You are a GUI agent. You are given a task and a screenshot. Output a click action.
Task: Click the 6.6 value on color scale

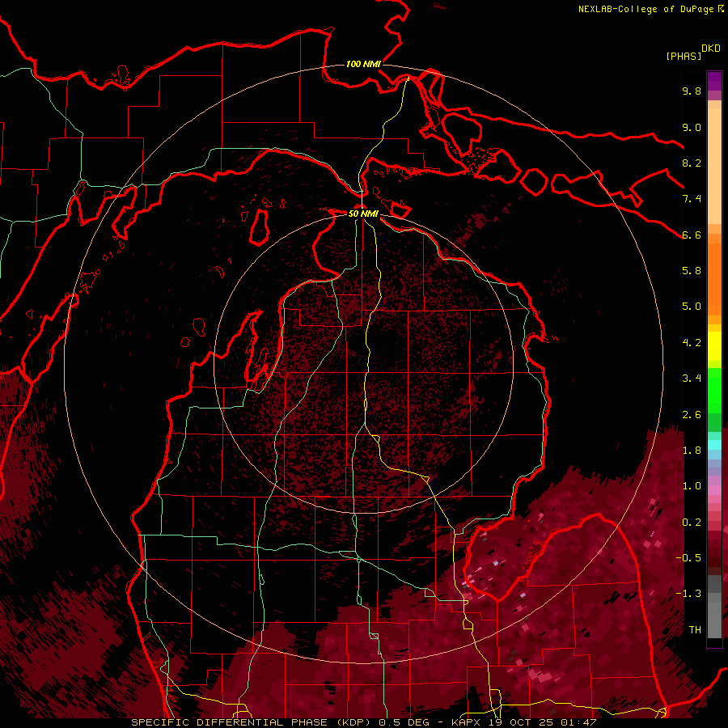pyautogui.click(x=692, y=235)
